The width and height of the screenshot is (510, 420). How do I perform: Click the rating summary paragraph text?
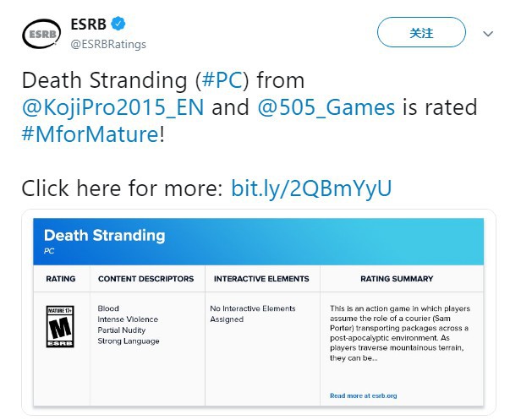(x=400, y=333)
